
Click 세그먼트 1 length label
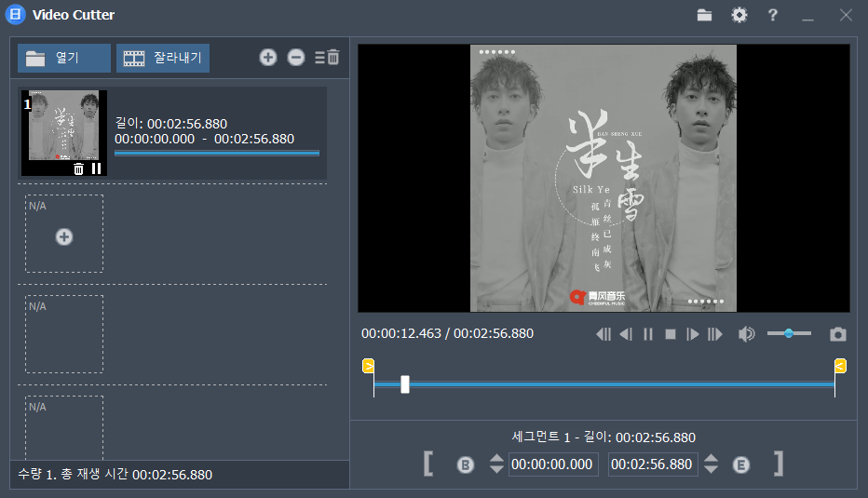pyautogui.click(x=604, y=437)
